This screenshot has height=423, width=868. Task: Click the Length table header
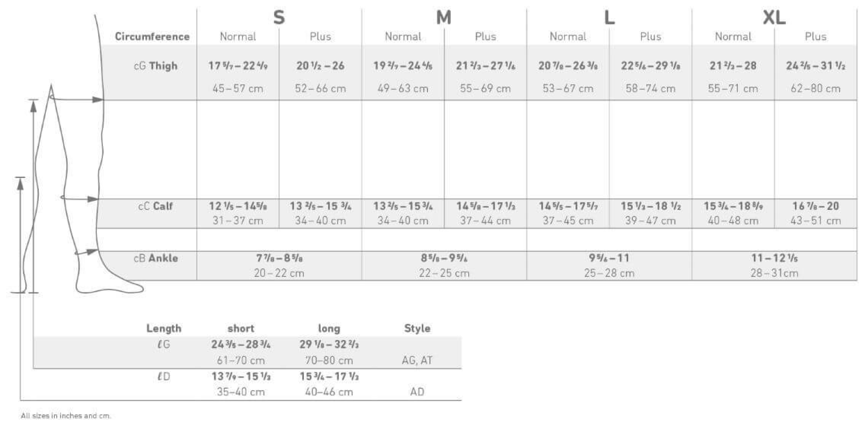[x=164, y=329]
